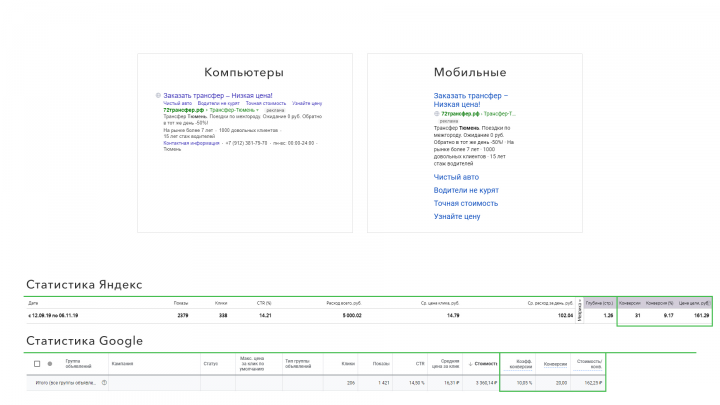720x405 pixels.
Task: Click the help question-mark icon in the Итого row
Action: point(104,382)
